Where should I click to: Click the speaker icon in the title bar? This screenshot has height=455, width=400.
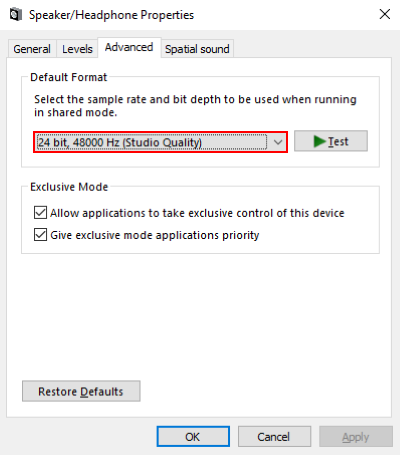[16, 15]
